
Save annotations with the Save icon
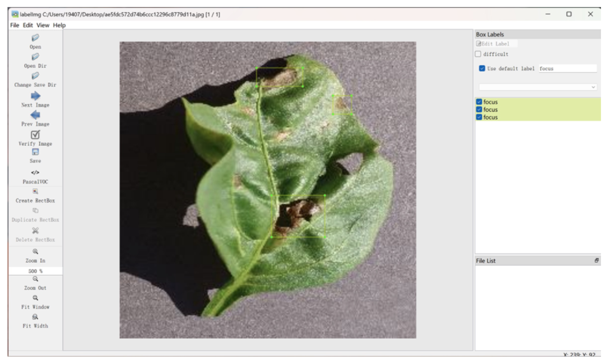pos(35,152)
